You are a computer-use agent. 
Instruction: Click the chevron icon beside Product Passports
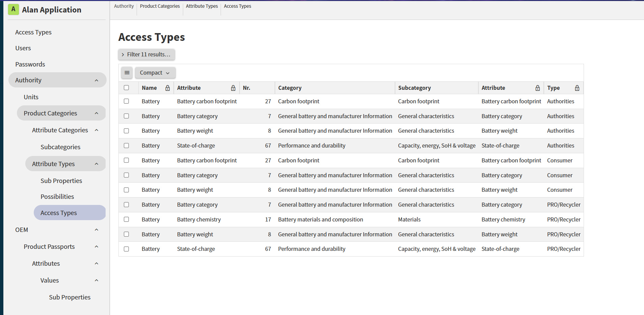point(96,246)
